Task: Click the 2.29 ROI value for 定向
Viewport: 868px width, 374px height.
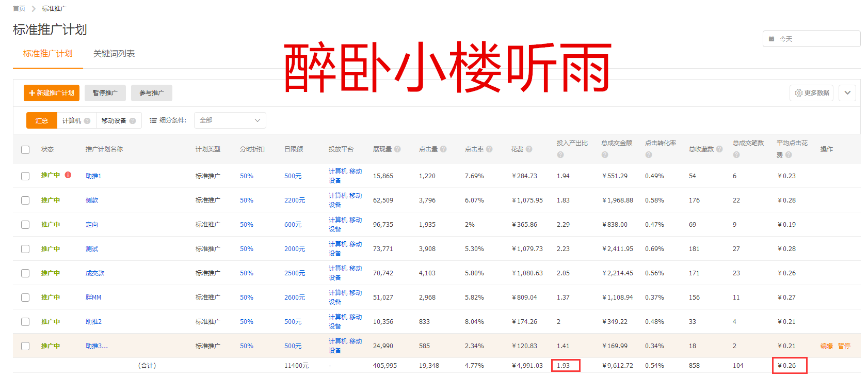Action: click(x=563, y=225)
